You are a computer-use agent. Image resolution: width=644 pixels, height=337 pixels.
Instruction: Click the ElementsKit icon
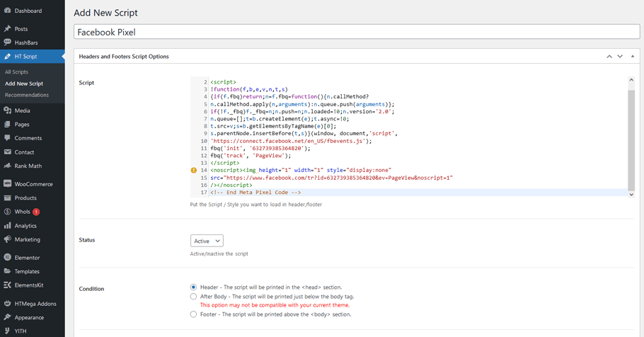coord(7,285)
